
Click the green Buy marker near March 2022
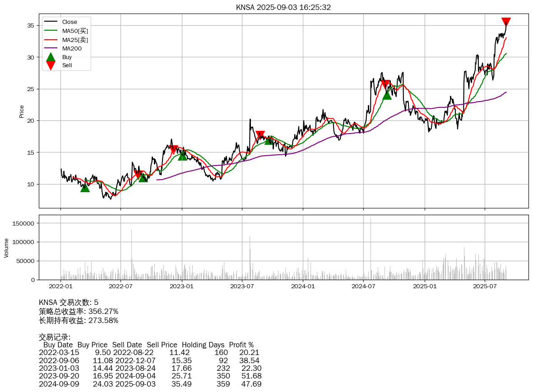click(85, 187)
